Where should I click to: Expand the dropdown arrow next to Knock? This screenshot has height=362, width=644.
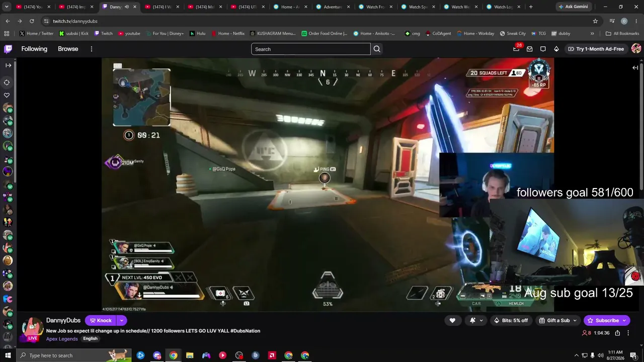(x=121, y=320)
